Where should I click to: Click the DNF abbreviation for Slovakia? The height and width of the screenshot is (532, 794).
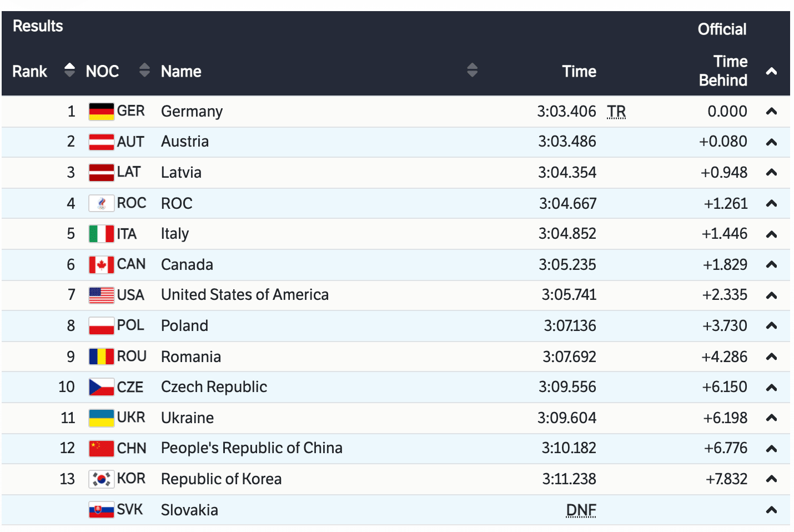pos(581,510)
